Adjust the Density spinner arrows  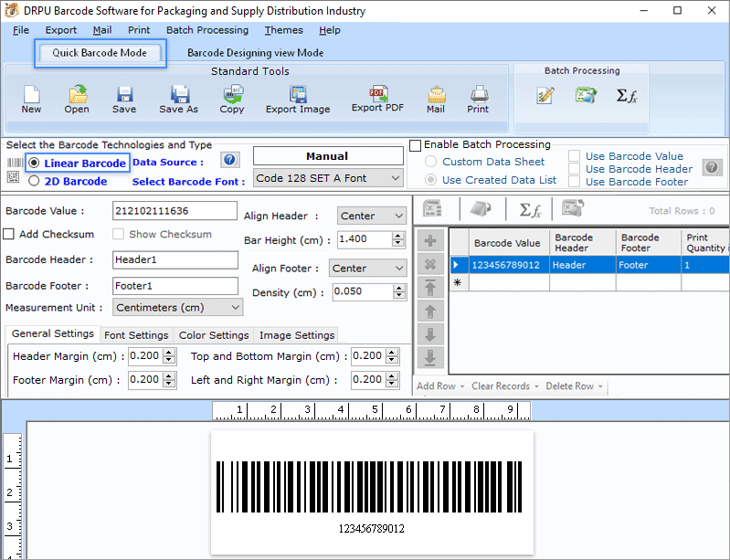(398, 291)
